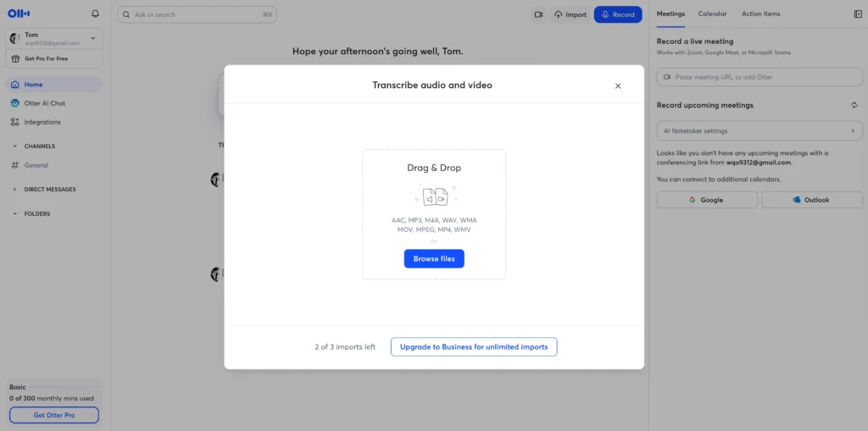Open the notifications bell
Screen dimensions: 868x431
coord(95,14)
